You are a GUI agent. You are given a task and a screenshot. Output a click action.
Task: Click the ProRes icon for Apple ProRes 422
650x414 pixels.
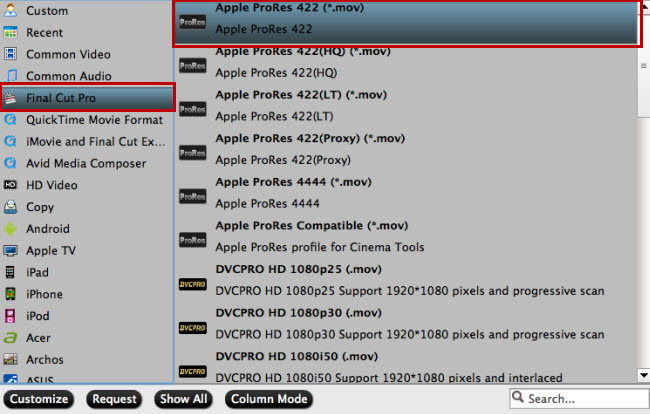[192, 22]
